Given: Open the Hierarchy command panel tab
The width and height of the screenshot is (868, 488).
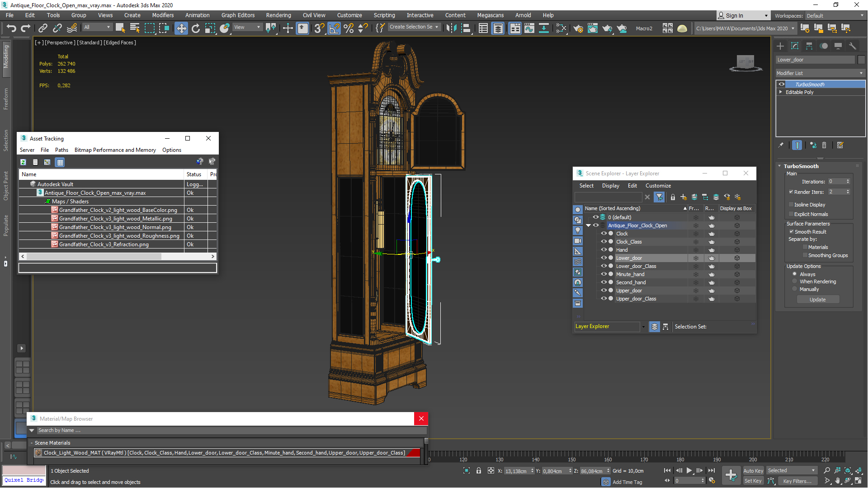Looking at the screenshot, I should (x=809, y=46).
